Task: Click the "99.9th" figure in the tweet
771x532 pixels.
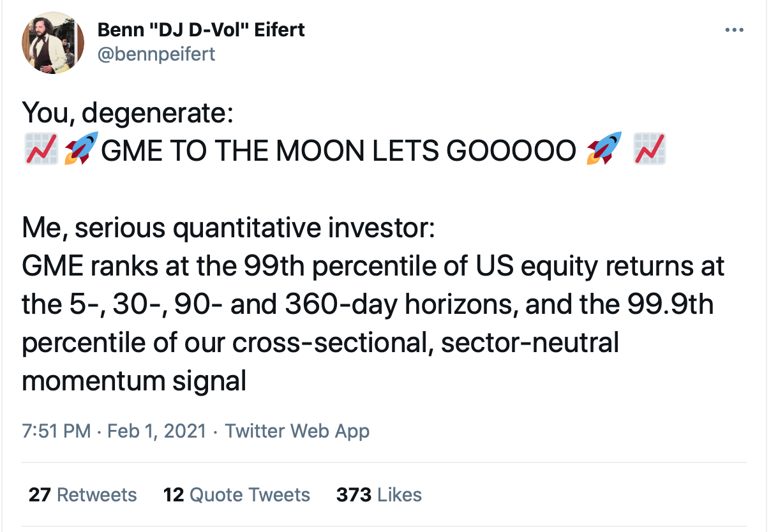Action: tap(672, 304)
